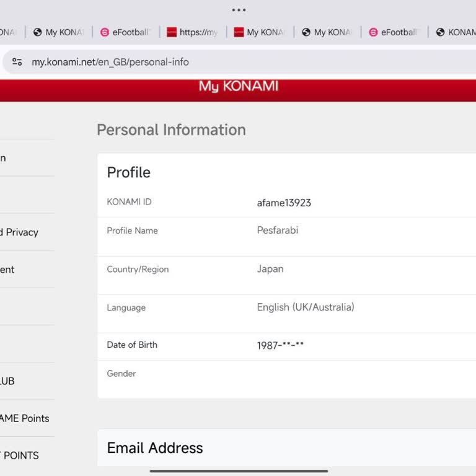Click the Gender row label

coord(121,373)
